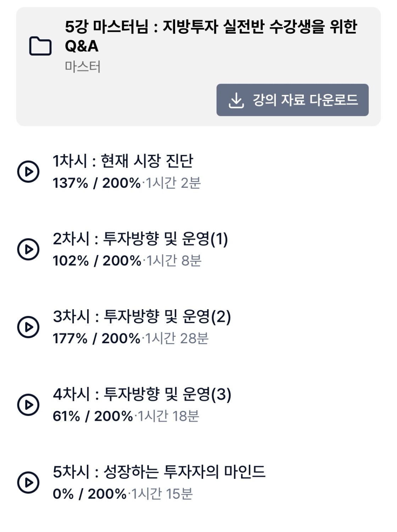This screenshot has height=532, width=397.
Task: Click 61% / 200% progress indicator
Action: tap(93, 416)
